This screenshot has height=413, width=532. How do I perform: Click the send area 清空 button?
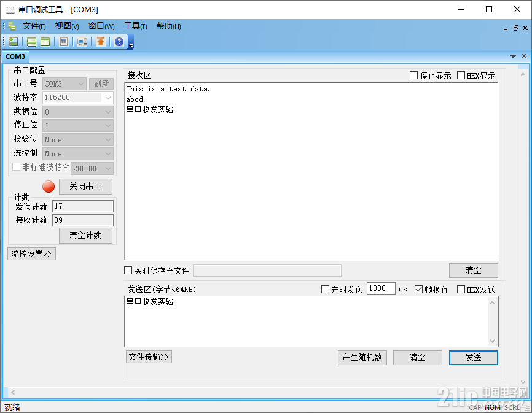(418, 357)
